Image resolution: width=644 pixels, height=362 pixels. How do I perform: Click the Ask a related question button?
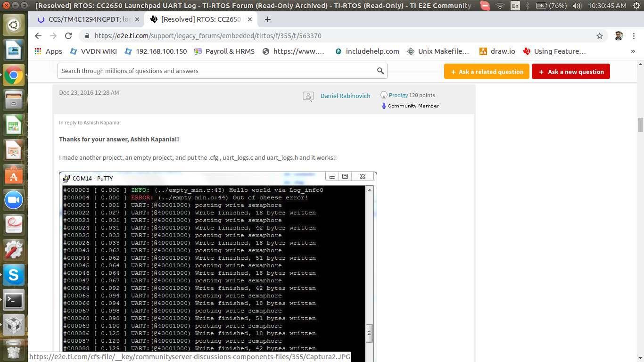[x=487, y=72]
